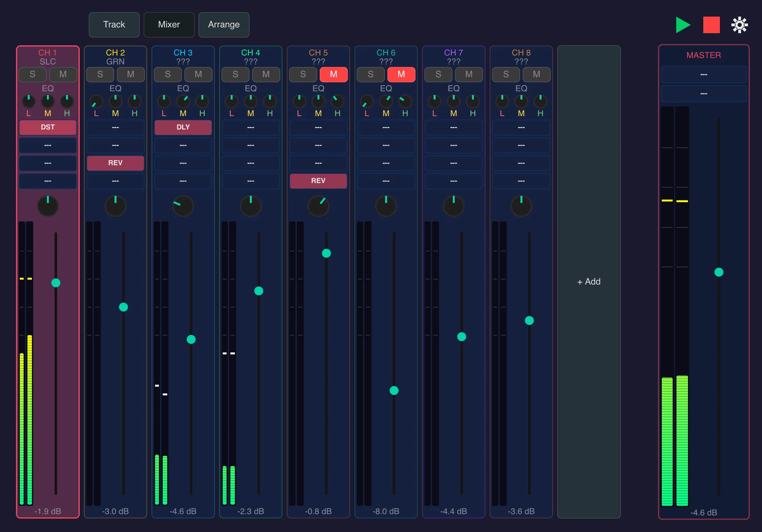Switch to the Track tab

(x=114, y=25)
